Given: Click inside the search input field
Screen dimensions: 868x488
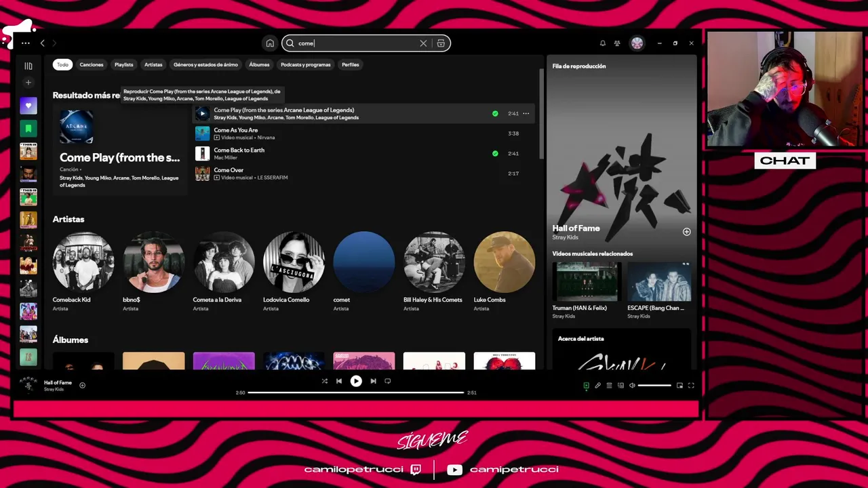Looking at the screenshot, I should [357, 43].
